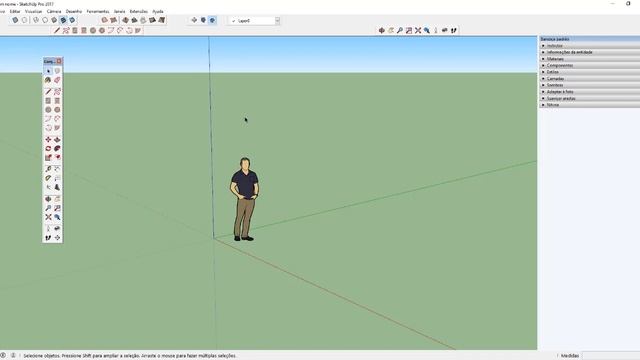Screen dimensions: 640x360
Task: Click Section Plane icon in top section toolbar
Action: [194, 20]
